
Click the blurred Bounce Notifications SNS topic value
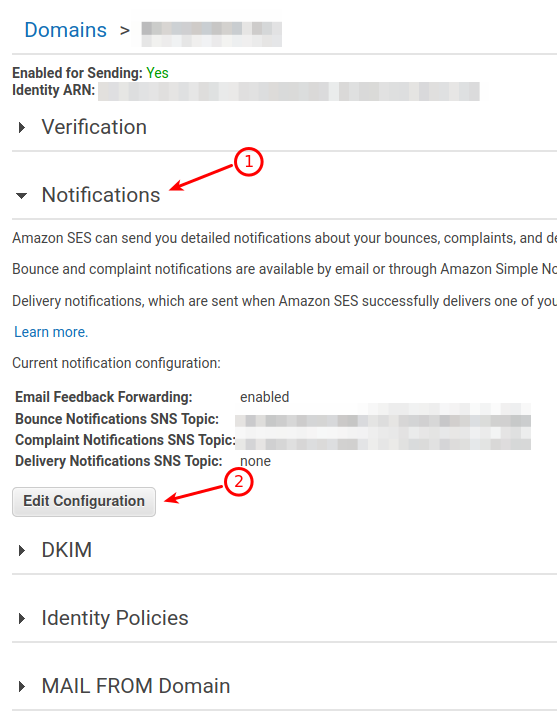383,419
